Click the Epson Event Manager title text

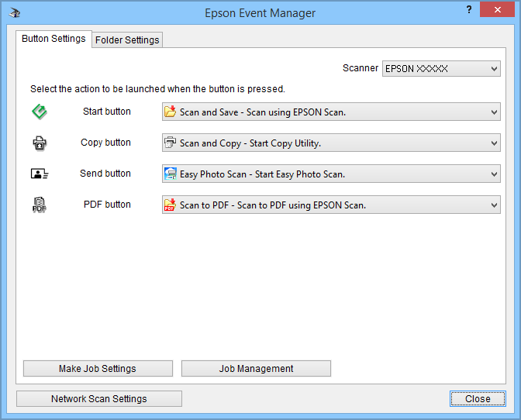coord(260,13)
